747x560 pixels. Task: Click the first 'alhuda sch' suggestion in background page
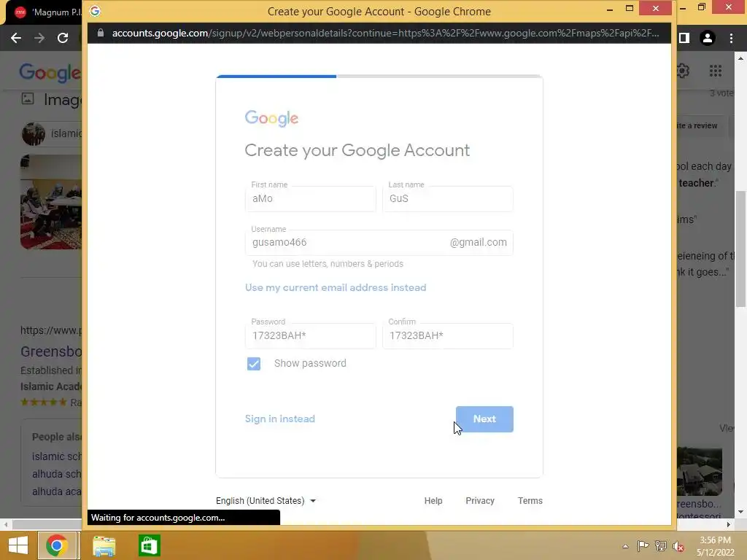click(x=57, y=474)
